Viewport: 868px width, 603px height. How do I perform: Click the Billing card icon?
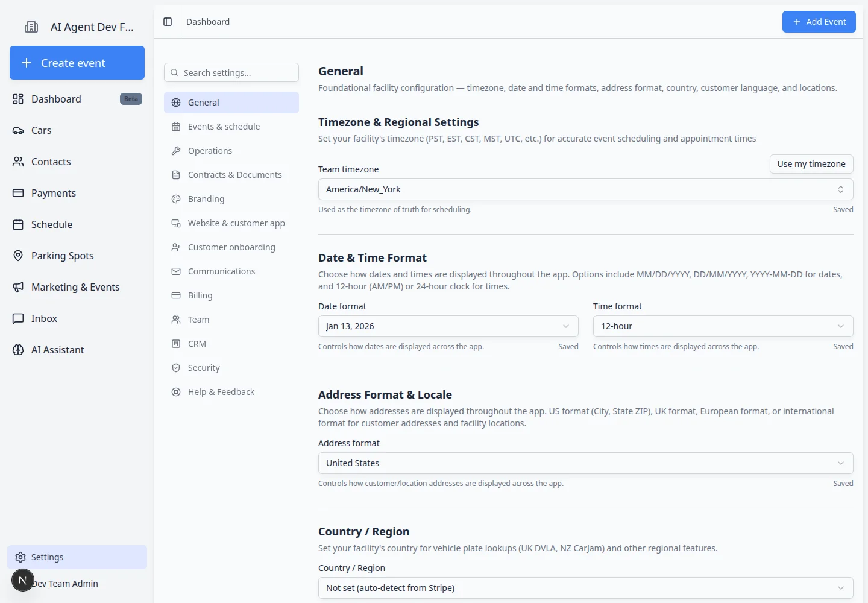tap(176, 295)
